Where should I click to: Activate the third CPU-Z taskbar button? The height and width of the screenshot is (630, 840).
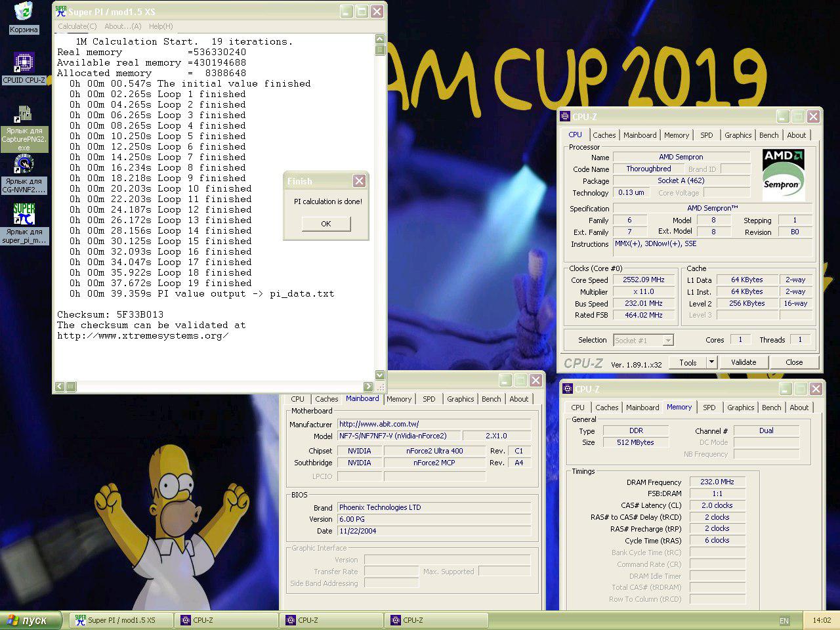436,620
